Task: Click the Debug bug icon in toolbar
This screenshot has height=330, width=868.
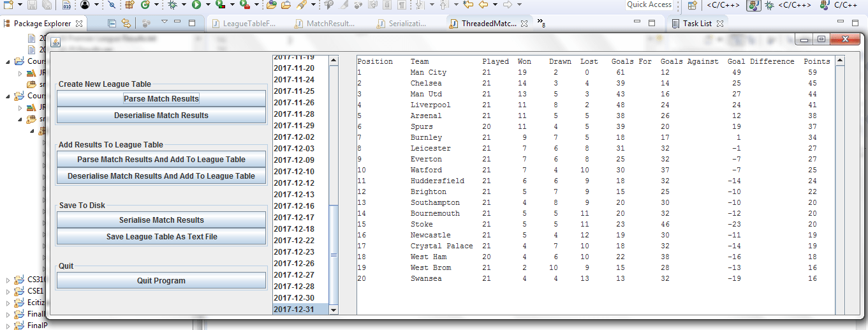Action: click(172, 4)
